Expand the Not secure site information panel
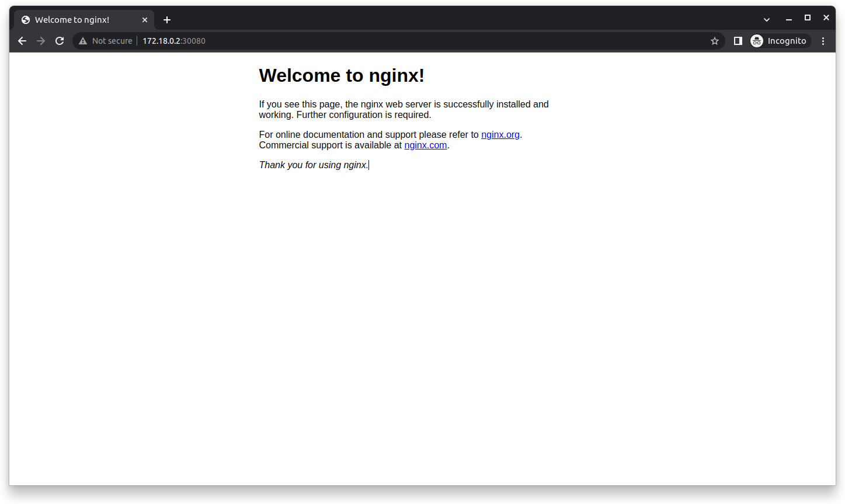Image resolution: width=845 pixels, height=504 pixels. coord(105,41)
